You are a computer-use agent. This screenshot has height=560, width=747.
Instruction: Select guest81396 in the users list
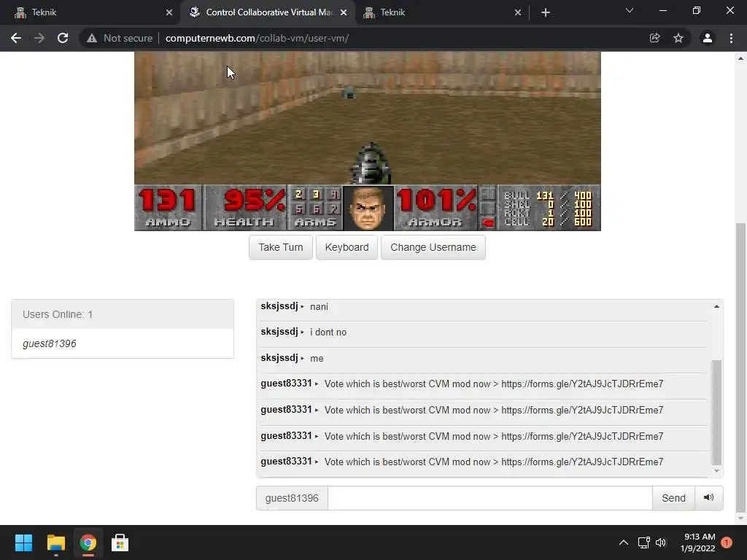coord(123,343)
